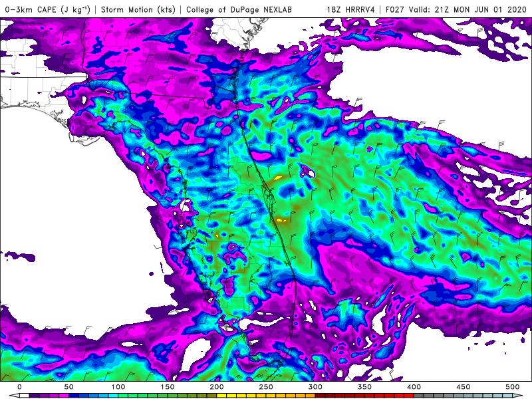Click the left arrow end of the color bar
The height and width of the screenshot is (399, 532).
(x=15, y=396)
